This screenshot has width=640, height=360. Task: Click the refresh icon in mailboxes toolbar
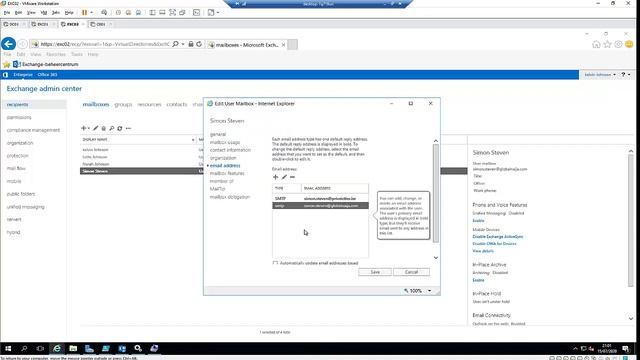tap(120, 128)
